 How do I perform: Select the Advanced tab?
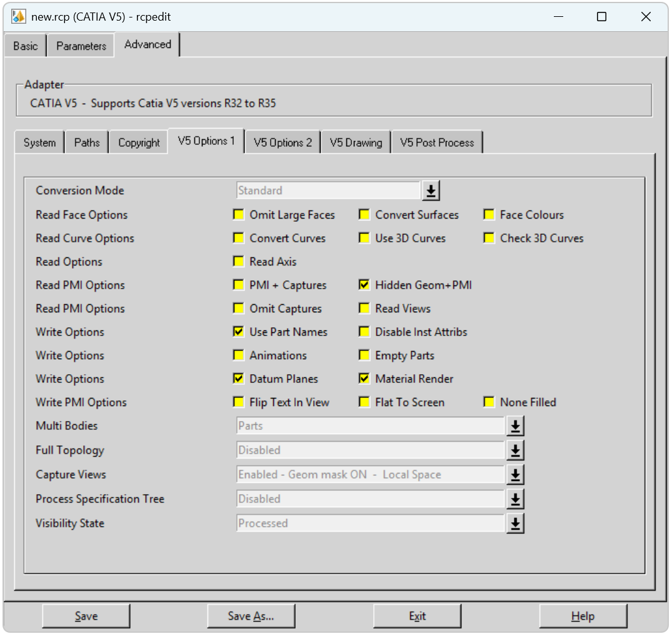click(148, 44)
